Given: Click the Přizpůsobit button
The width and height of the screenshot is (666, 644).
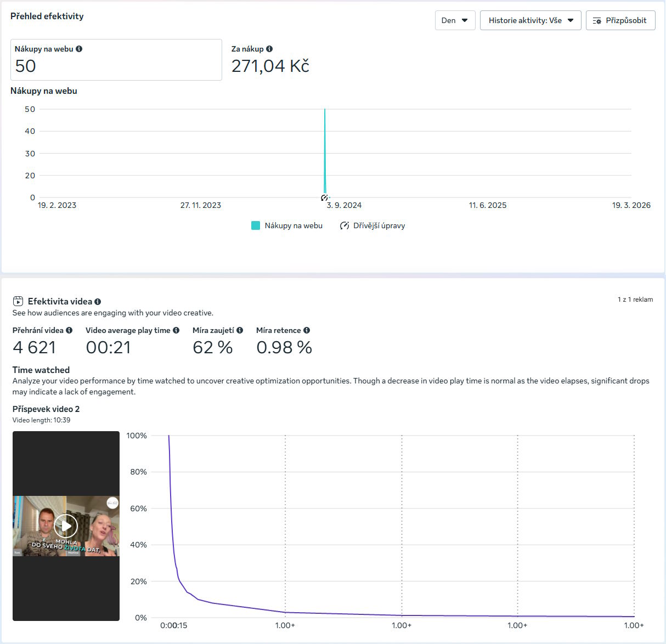Looking at the screenshot, I should pyautogui.click(x=620, y=20).
